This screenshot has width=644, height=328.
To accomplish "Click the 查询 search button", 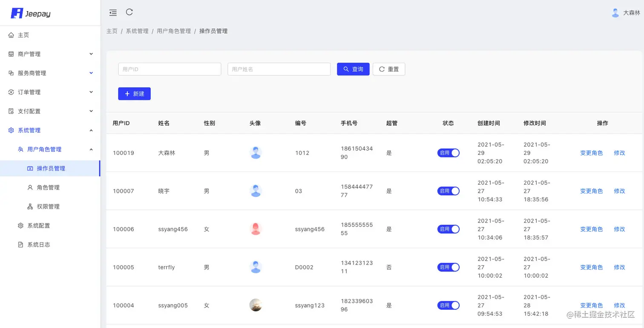I will click(353, 69).
